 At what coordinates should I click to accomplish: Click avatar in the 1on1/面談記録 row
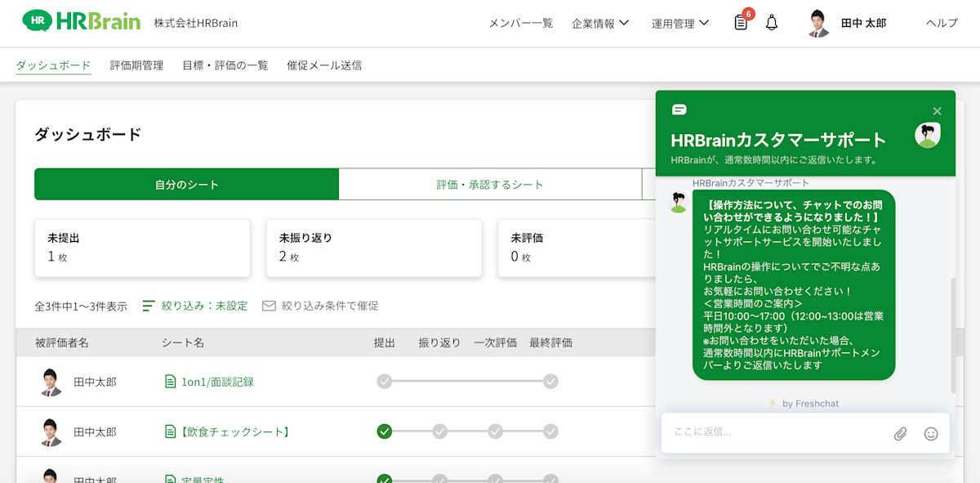[51, 382]
